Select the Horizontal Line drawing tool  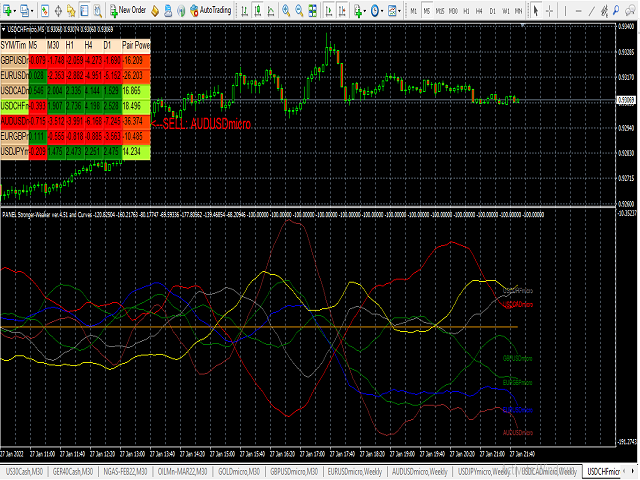(578, 11)
